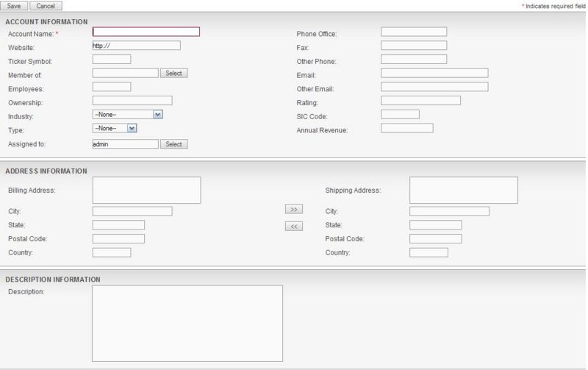Focus the Account Name field
The height and width of the screenshot is (370, 588).
click(x=146, y=32)
